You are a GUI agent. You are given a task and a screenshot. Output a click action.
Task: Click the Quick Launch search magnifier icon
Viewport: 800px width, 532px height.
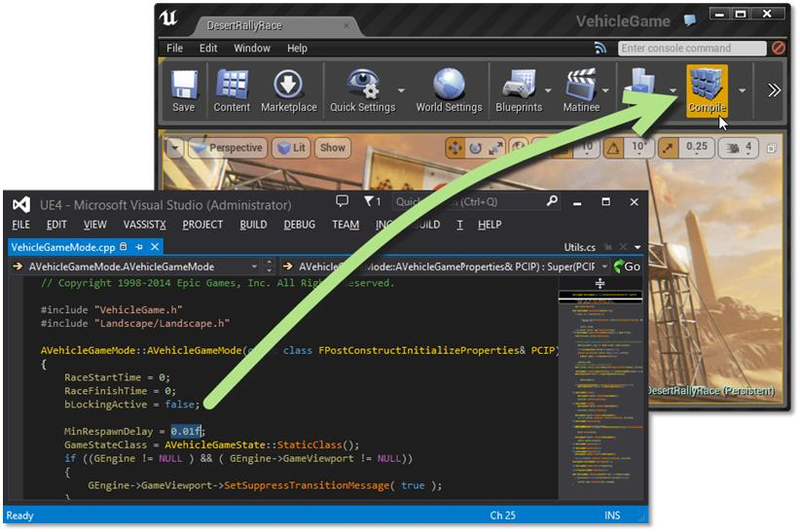point(552,201)
